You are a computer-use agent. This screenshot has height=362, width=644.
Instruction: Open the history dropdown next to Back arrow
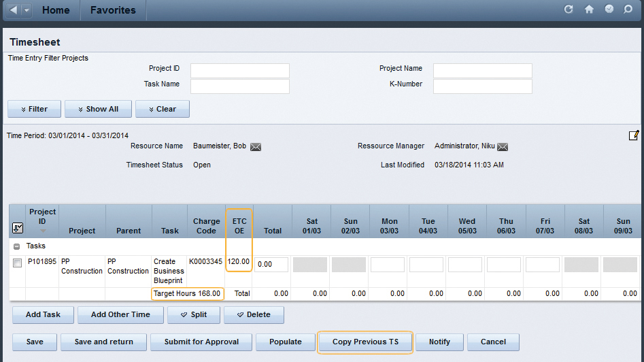coord(27,10)
